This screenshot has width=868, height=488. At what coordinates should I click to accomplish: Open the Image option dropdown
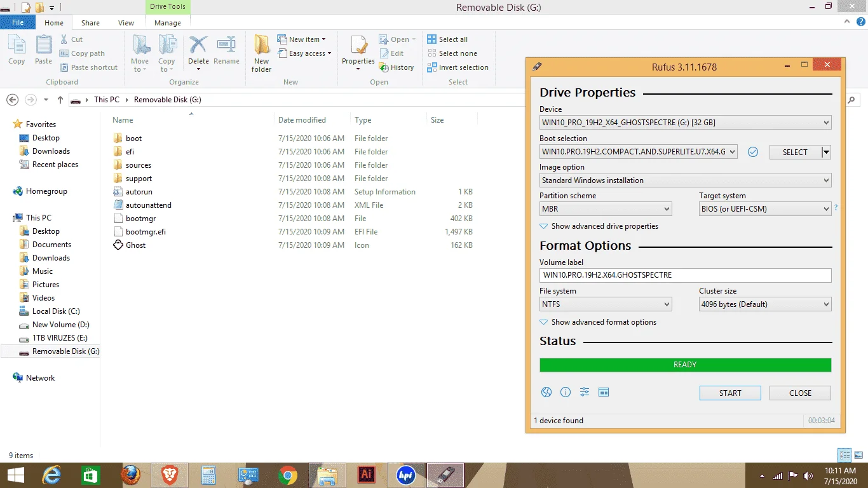coord(685,180)
